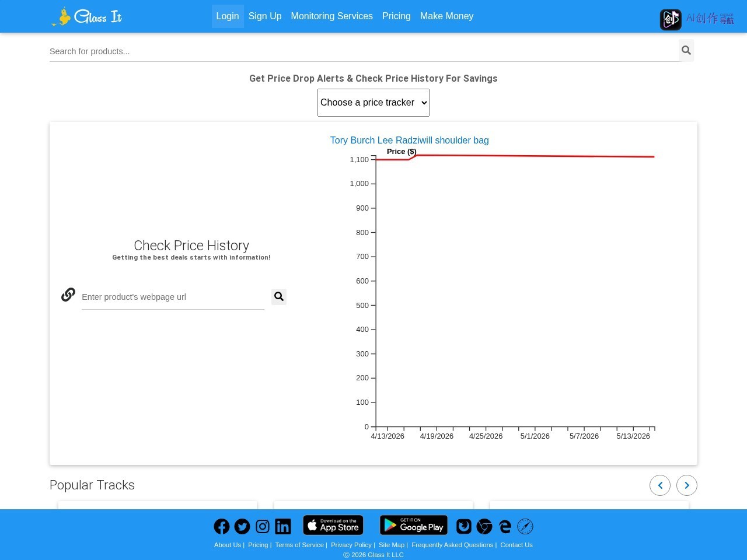
Task: Click the Check Price History heading
Action: coord(191,246)
